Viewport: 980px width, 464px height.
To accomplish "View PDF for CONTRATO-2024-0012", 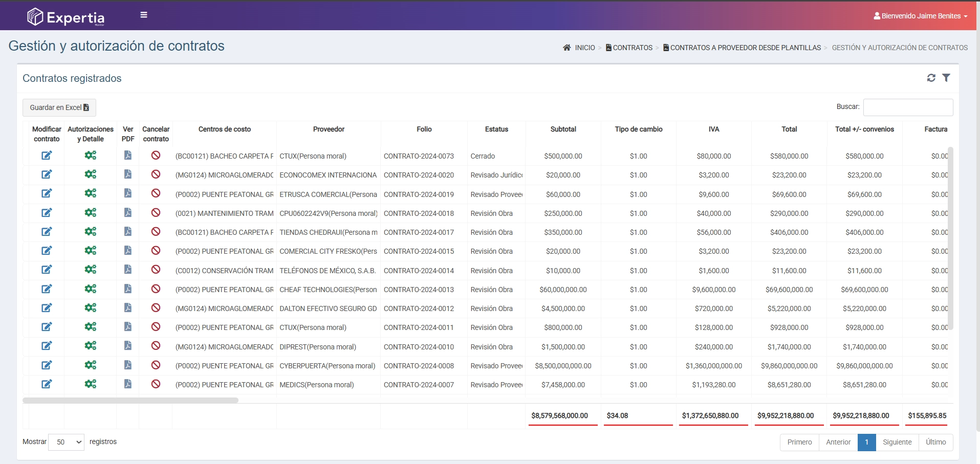I will (128, 308).
